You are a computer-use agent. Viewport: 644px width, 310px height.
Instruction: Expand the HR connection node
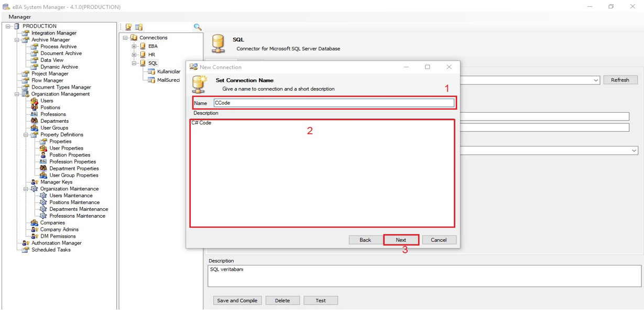click(x=134, y=55)
